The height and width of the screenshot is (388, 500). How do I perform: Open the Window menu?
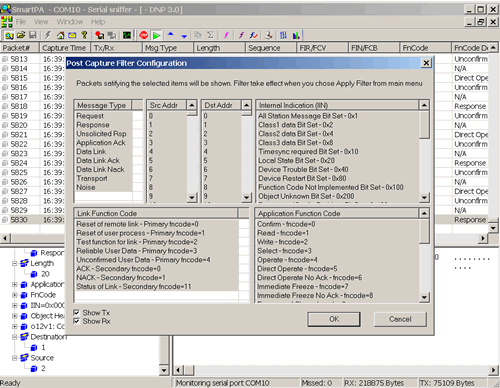pyautogui.click(x=70, y=22)
